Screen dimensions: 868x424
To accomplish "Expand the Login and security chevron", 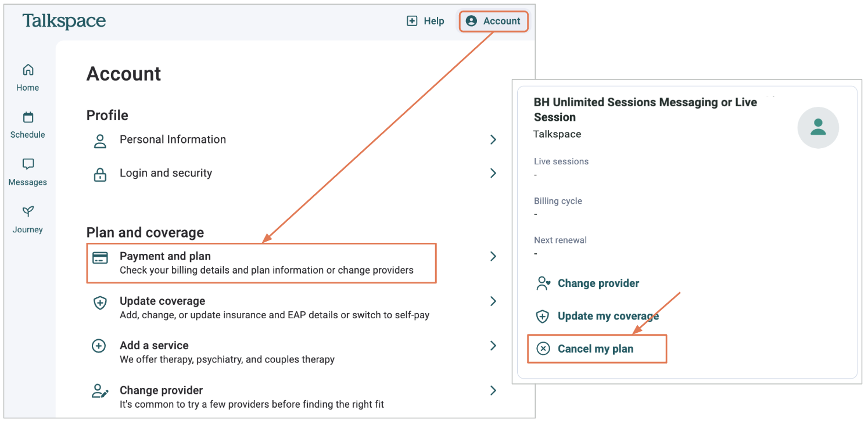I will pyautogui.click(x=493, y=173).
